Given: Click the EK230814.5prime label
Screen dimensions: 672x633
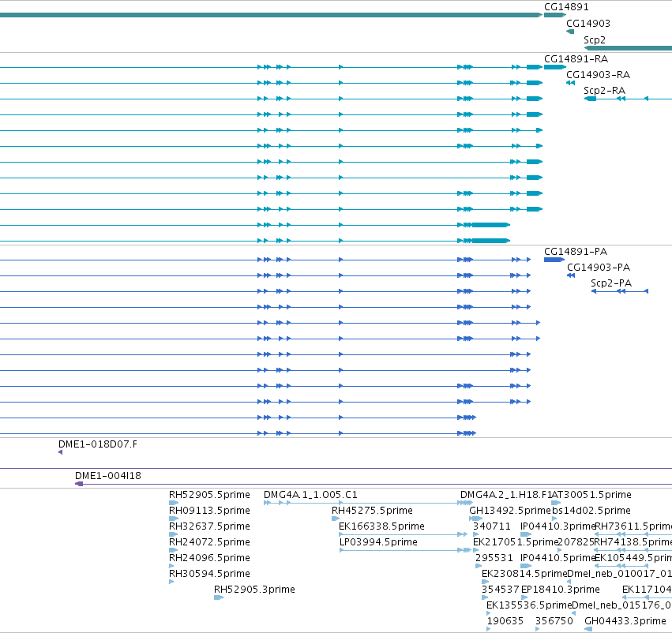Looking at the screenshot, I should tap(524, 574).
